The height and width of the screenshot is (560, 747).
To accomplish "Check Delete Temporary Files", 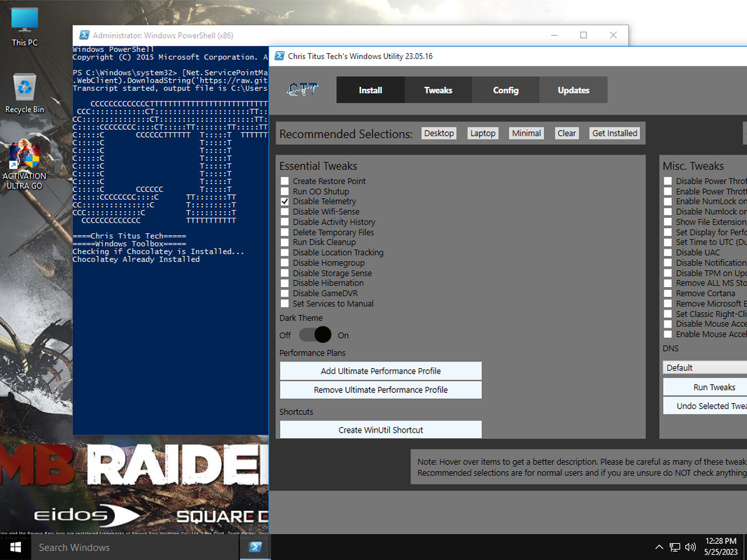I will point(284,232).
